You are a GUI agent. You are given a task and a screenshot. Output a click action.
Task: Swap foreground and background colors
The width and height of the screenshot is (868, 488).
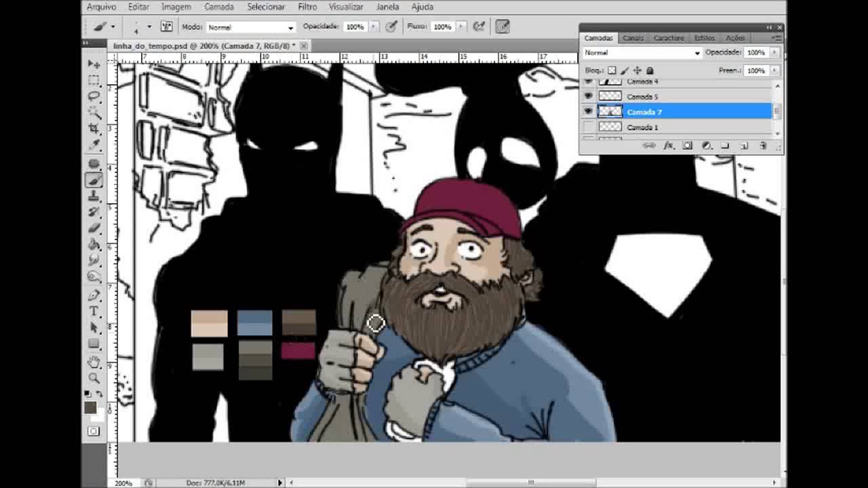click(x=99, y=394)
